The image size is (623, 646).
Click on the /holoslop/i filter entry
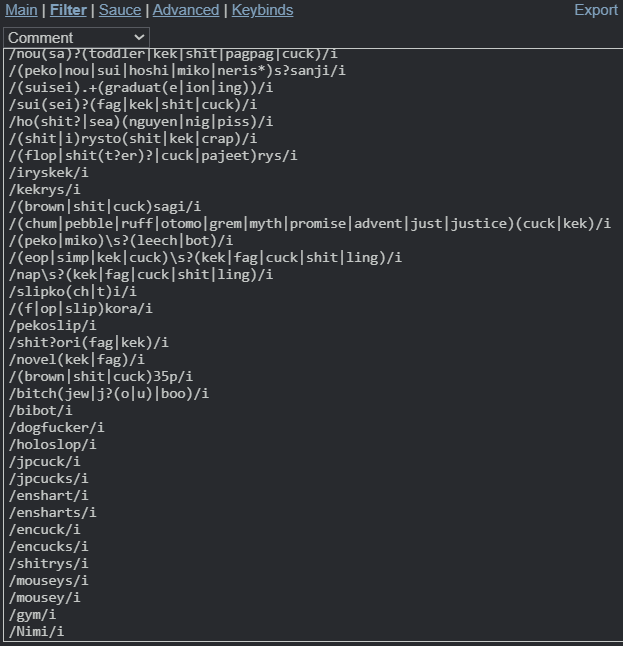coord(53,445)
